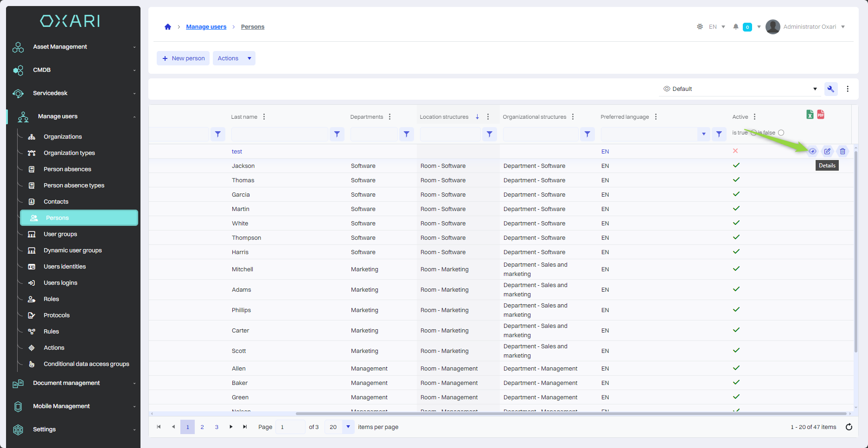This screenshot has height=448, width=868.
Task: Click the delete trash icon in test row
Action: (842, 151)
